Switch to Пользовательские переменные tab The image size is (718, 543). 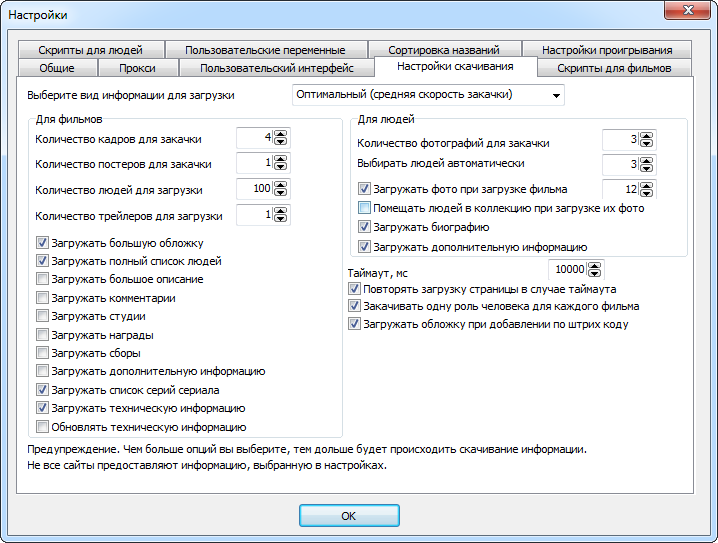click(x=266, y=50)
